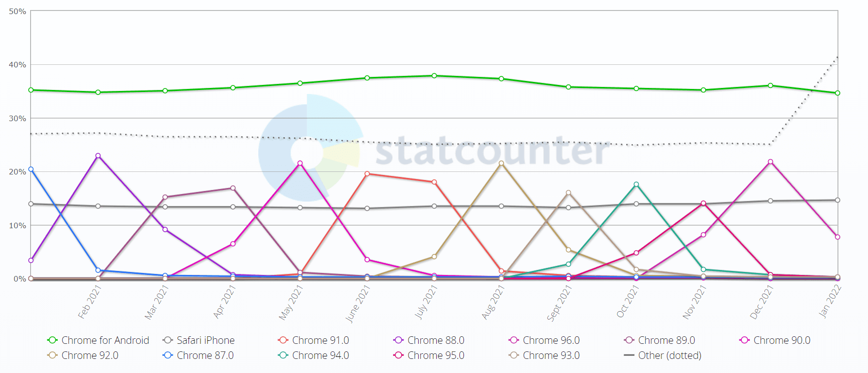Image resolution: width=868 pixels, height=373 pixels.
Task: Click the Chrome 93.0 legend text
Action: (x=551, y=355)
